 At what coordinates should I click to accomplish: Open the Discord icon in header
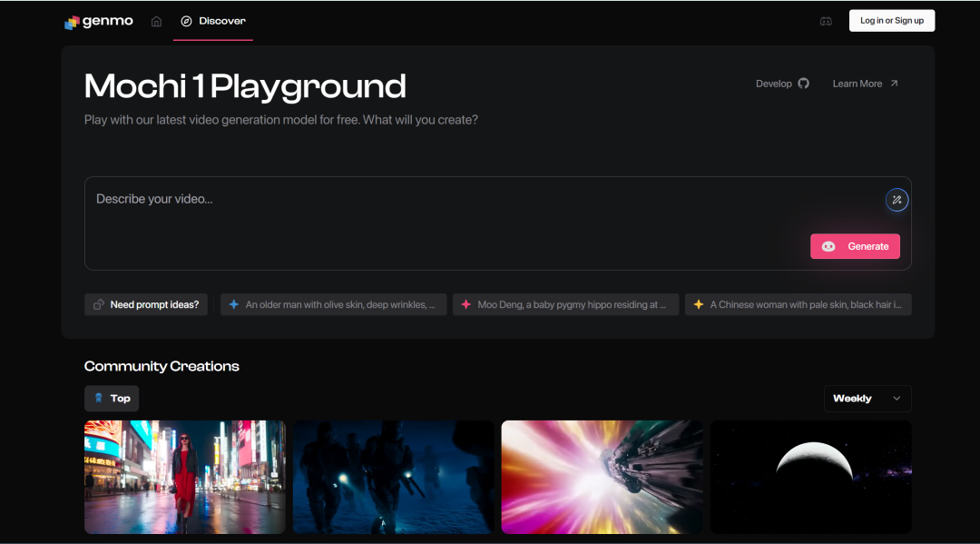[x=826, y=21]
